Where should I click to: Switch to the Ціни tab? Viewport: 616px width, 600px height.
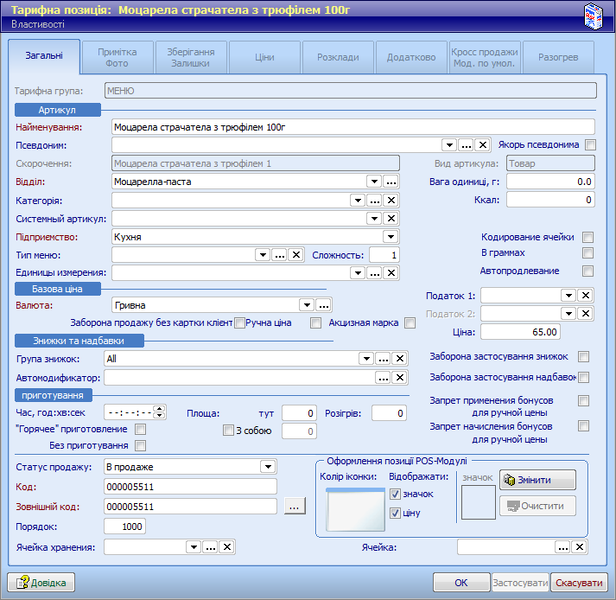[264, 58]
